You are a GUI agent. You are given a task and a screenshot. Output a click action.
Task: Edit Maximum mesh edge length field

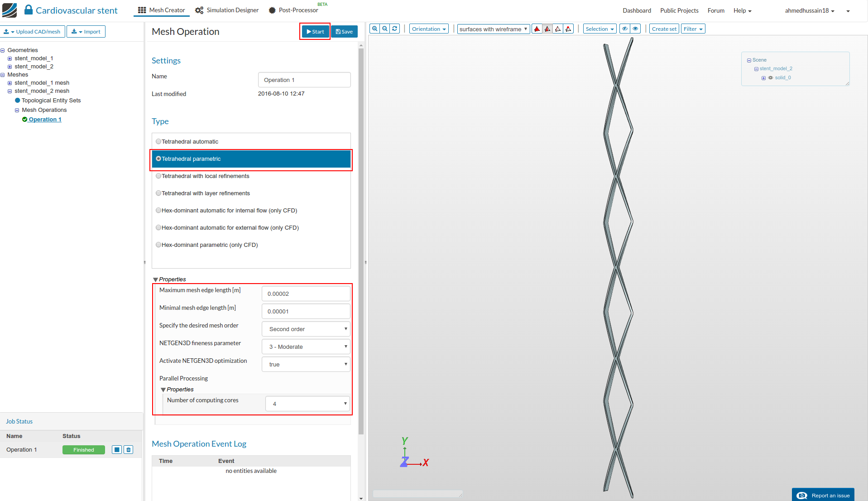click(x=306, y=294)
